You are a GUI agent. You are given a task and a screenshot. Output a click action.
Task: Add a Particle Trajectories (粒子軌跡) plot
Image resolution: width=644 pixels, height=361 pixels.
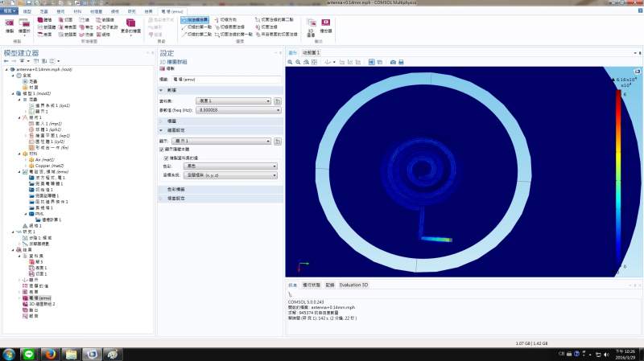click(107, 27)
